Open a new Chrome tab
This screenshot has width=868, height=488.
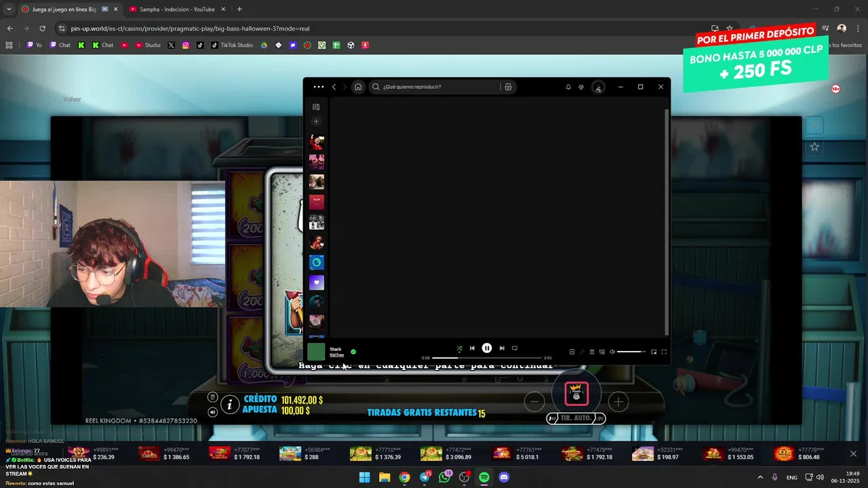coord(239,9)
